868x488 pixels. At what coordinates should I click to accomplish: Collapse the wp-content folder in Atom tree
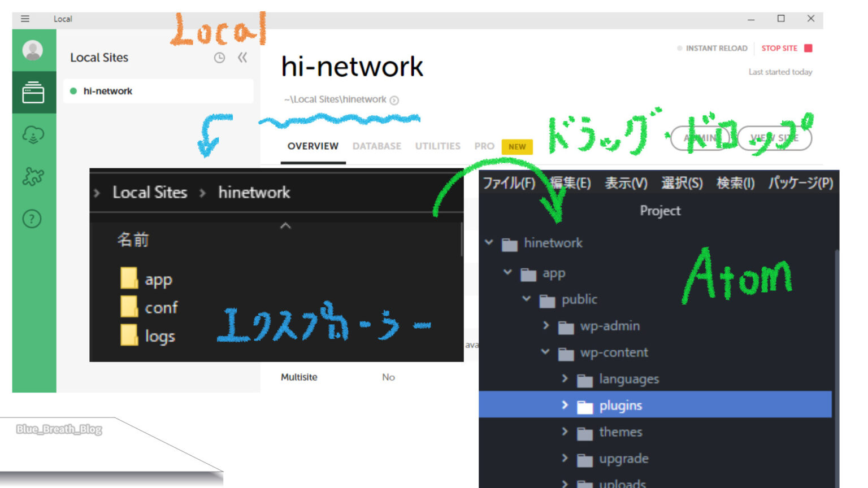coord(545,352)
